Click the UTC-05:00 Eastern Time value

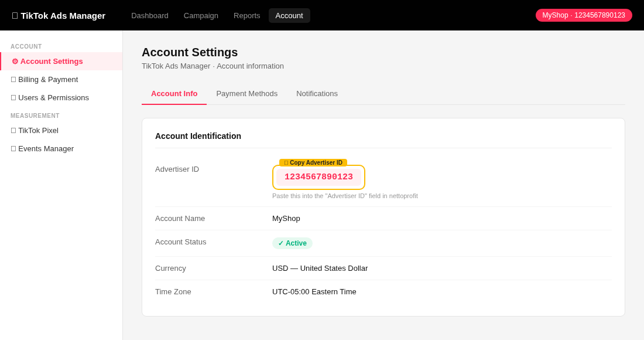pyautogui.click(x=314, y=291)
